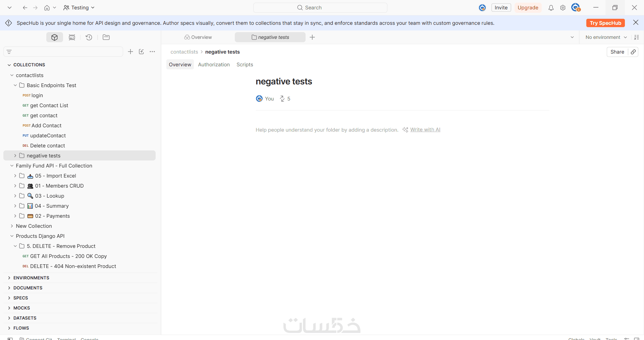Viewport: 644px width, 340px height.
Task: Click the Write with AI link
Action: [425, 130]
